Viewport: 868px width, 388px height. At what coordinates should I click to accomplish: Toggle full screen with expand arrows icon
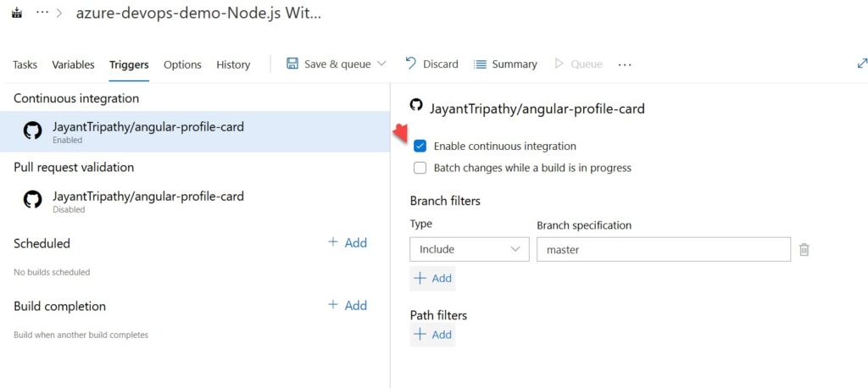tap(862, 64)
